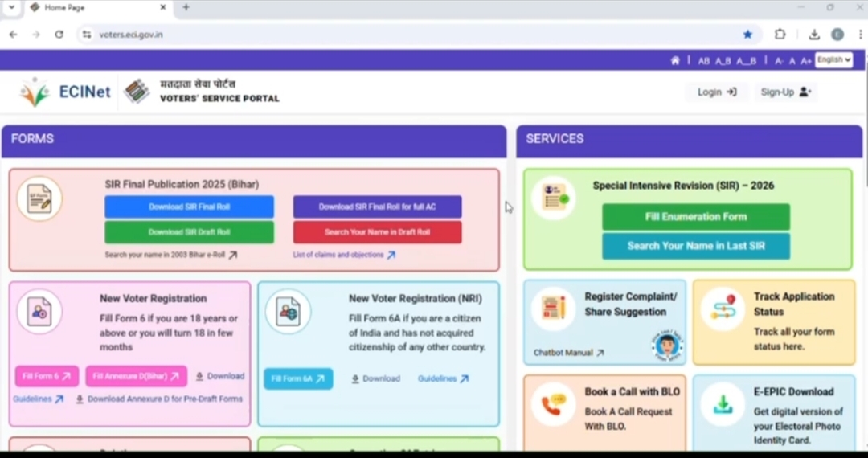Screen dimensions: 868x458
Task: Click the Fill Enumeration Form button
Action: (695, 217)
